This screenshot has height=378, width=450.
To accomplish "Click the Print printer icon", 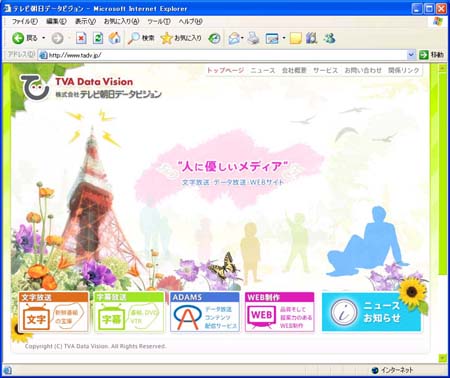I will (x=254, y=38).
